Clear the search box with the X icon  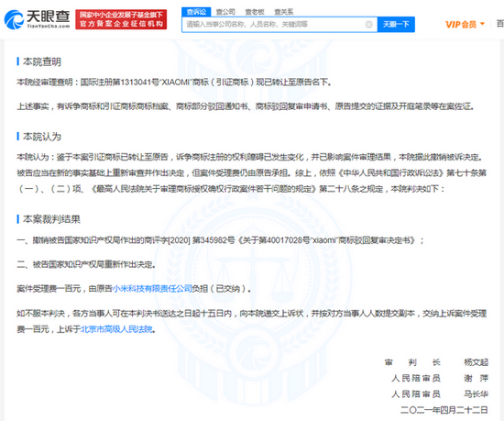click(369, 25)
